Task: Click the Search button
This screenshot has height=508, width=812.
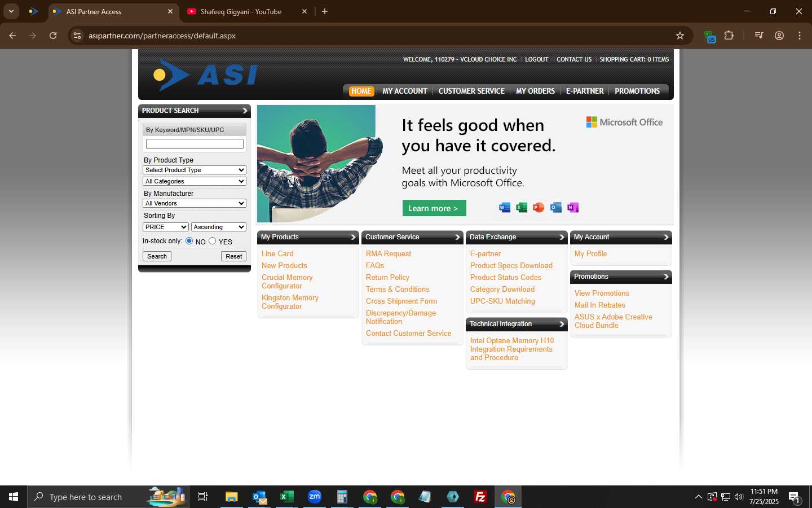Action: coord(157,256)
